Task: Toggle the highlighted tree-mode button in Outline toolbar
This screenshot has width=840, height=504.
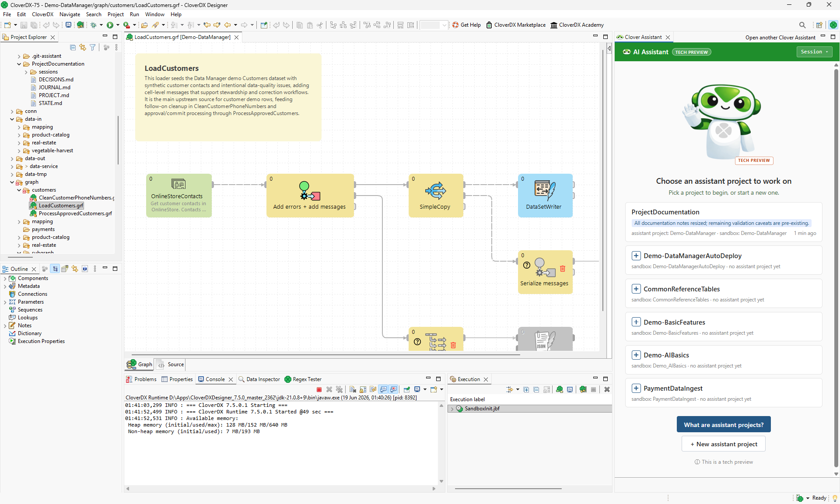Action: click(x=55, y=269)
